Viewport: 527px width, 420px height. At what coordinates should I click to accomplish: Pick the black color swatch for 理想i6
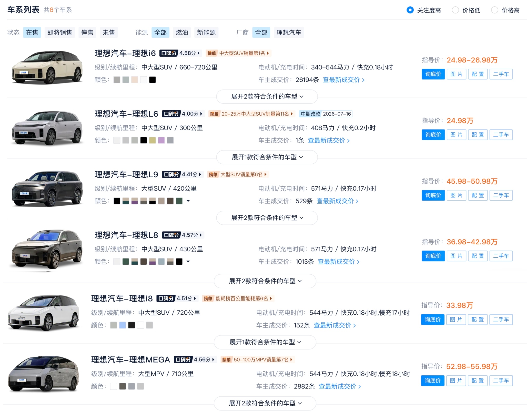pyautogui.click(x=152, y=80)
